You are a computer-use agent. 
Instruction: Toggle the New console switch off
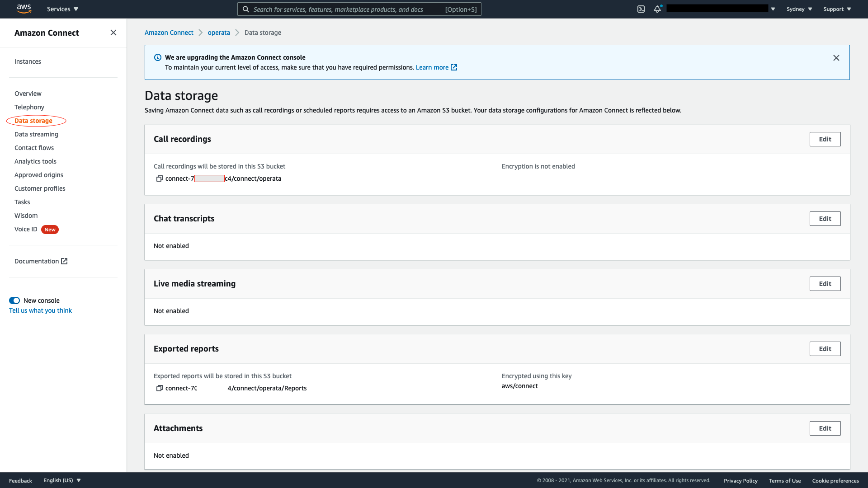[x=14, y=300]
